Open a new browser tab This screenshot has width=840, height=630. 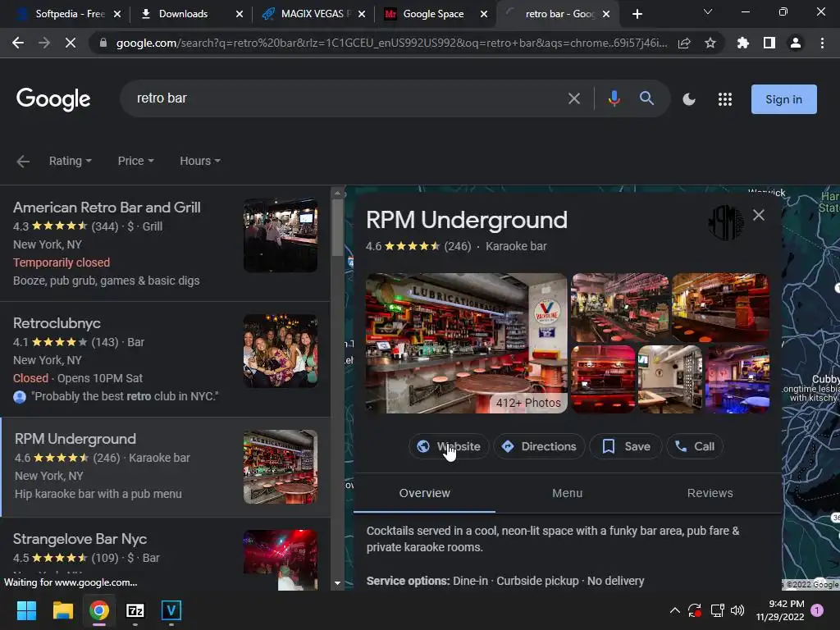click(637, 14)
